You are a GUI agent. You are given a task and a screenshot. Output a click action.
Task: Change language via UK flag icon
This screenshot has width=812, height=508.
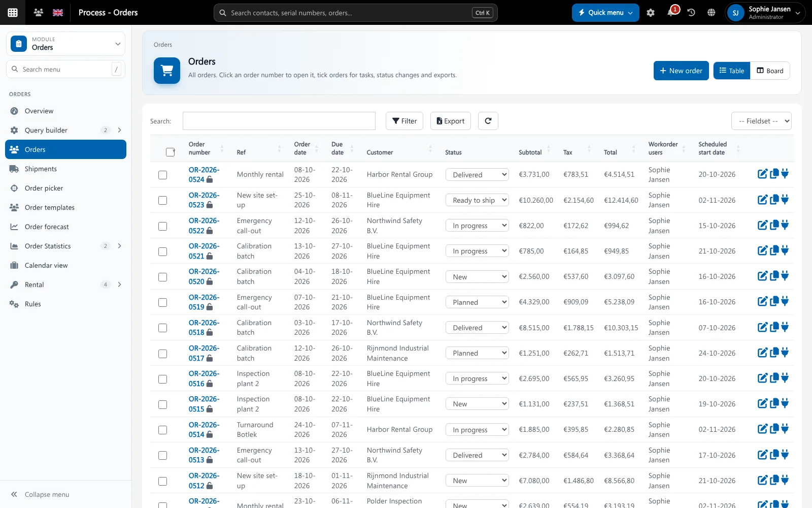(58, 13)
